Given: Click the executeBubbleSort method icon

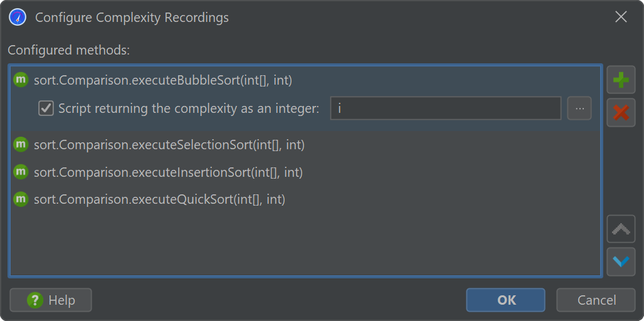Looking at the screenshot, I should (x=21, y=80).
